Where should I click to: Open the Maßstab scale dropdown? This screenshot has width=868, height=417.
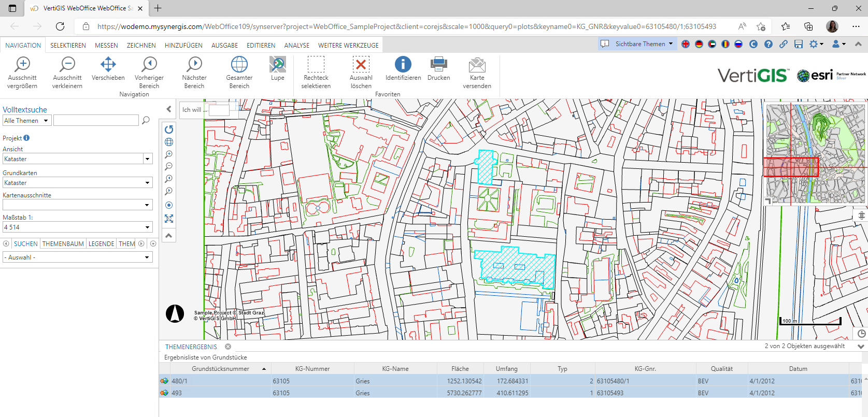point(147,227)
